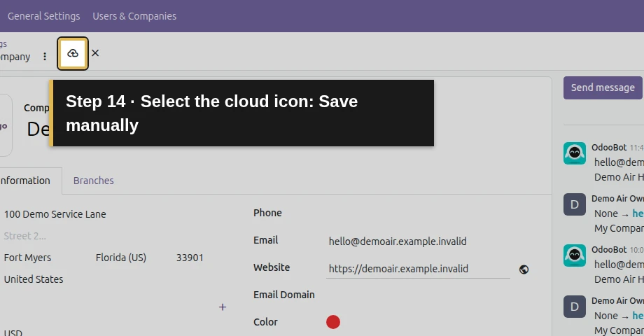This screenshot has width=644, height=336.
Task: Click the Send message button
Action: [x=603, y=87]
